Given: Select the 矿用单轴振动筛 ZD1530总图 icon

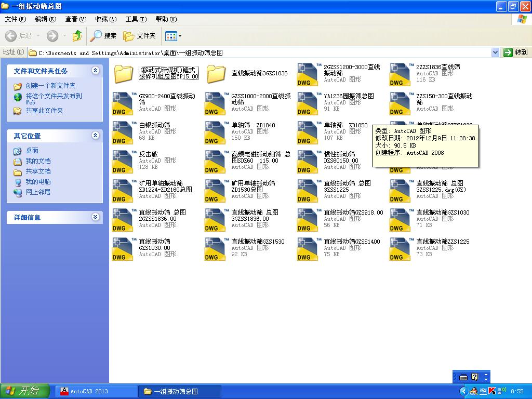Looking at the screenshot, I should (216, 190).
